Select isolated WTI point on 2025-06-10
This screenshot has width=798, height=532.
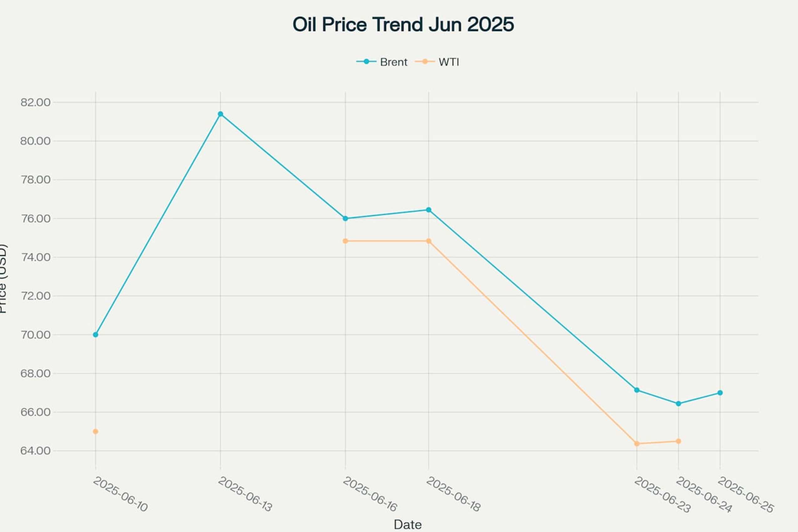(96, 432)
